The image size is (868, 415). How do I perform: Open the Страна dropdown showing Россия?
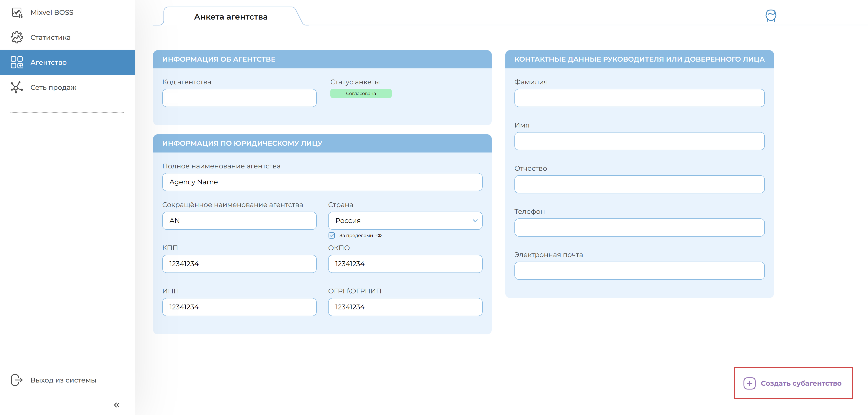click(401, 221)
